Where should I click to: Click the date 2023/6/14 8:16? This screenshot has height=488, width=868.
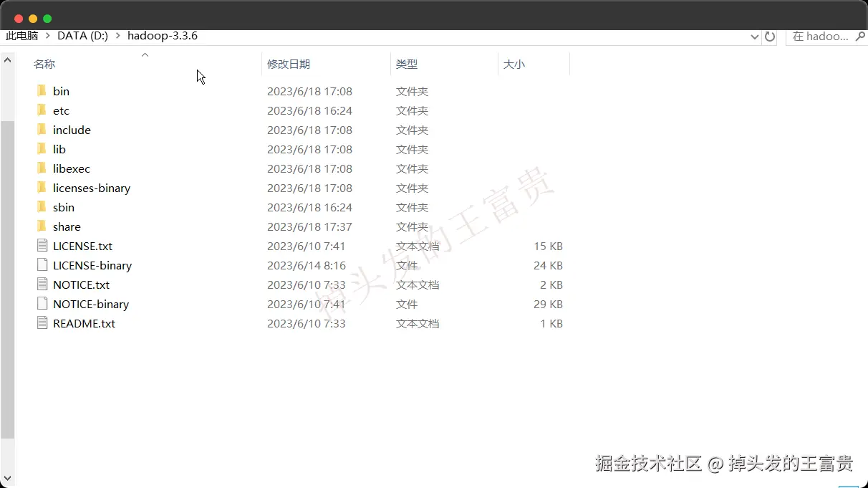coord(307,265)
